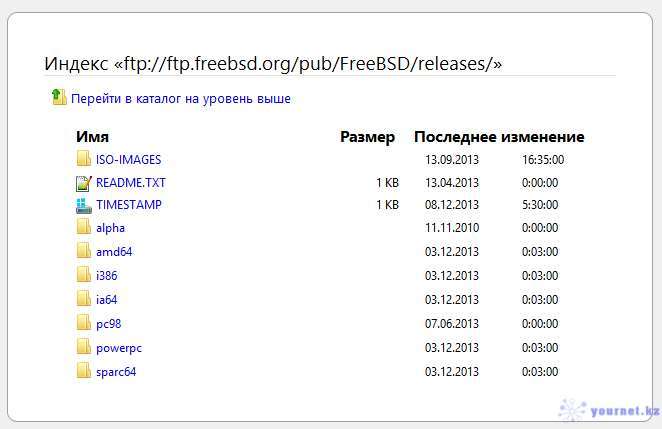
Task: Navigate into the i386 directory
Action: point(106,276)
